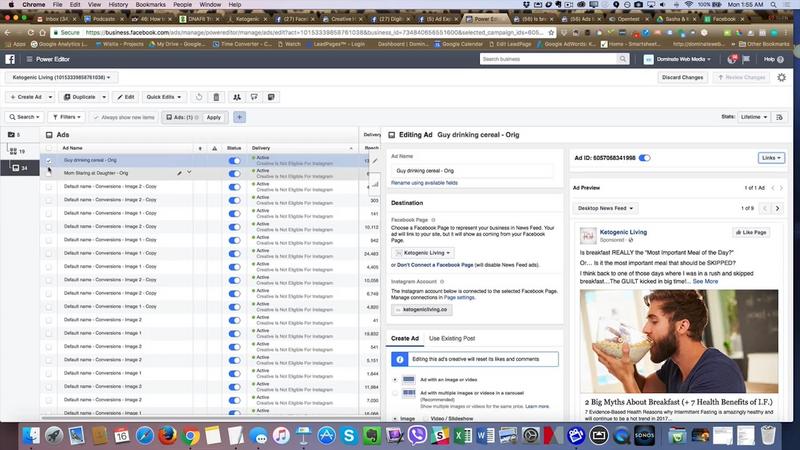Toggle the Ad ID 6057068341998 switch
The height and width of the screenshot is (450, 800).
pos(645,158)
